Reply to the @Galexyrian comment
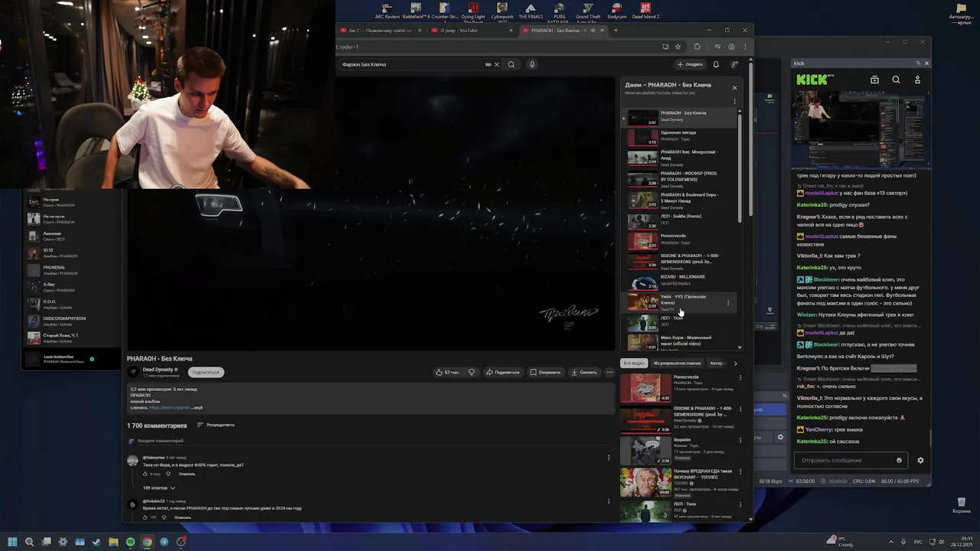 (x=187, y=474)
